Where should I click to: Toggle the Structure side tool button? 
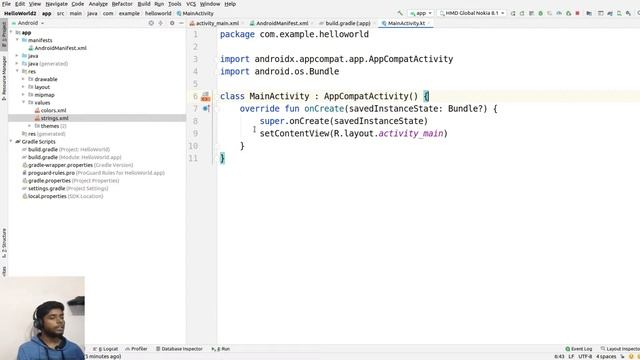pyautogui.click(x=4, y=243)
